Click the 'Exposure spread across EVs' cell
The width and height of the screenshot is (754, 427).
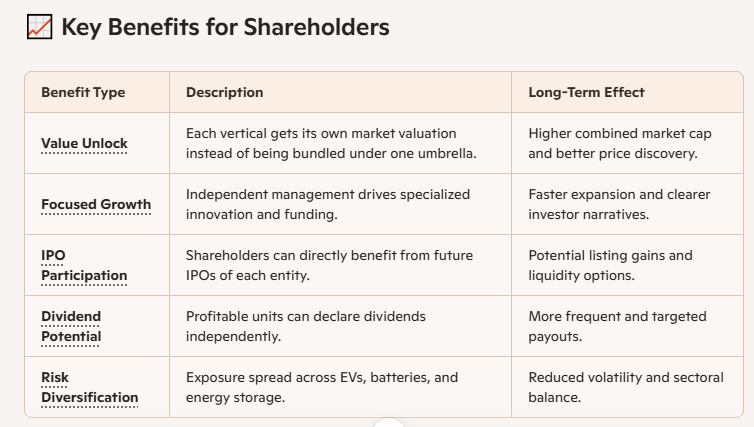(340, 388)
